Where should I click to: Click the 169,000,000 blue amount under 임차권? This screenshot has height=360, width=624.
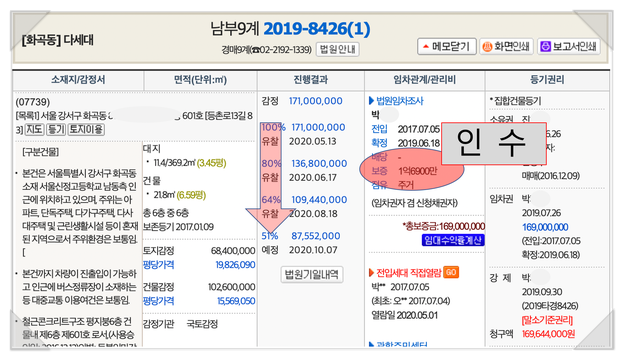coord(545,227)
